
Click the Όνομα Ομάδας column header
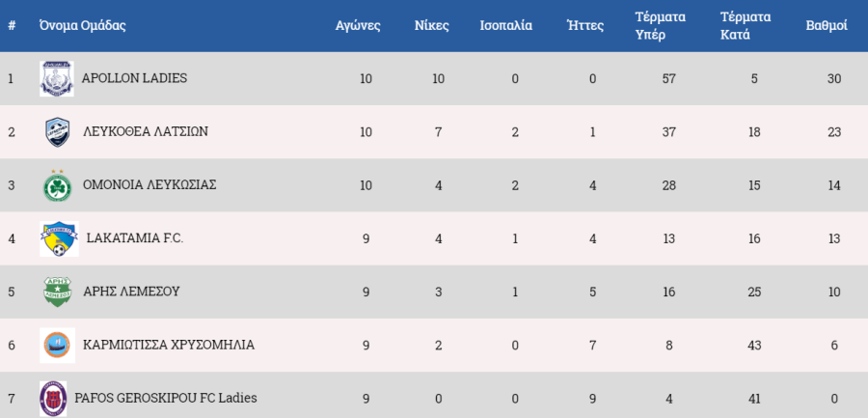pyautogui.click(x=83, y=25)
